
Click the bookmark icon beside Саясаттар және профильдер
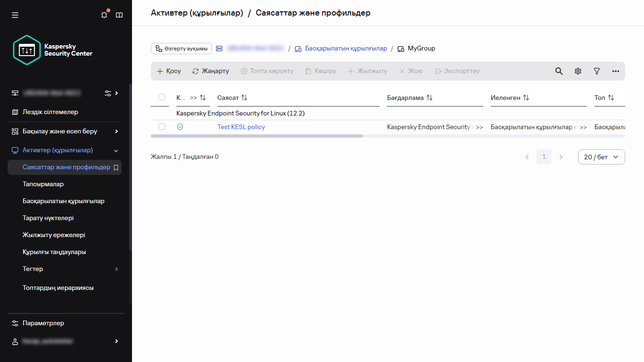(x=116, y=168)
